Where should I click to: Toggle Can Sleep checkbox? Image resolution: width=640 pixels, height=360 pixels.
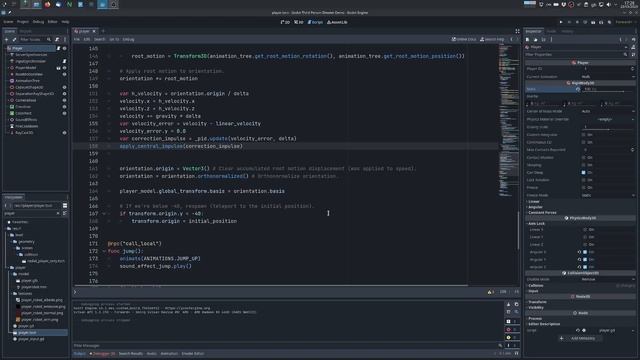[584, 173]
